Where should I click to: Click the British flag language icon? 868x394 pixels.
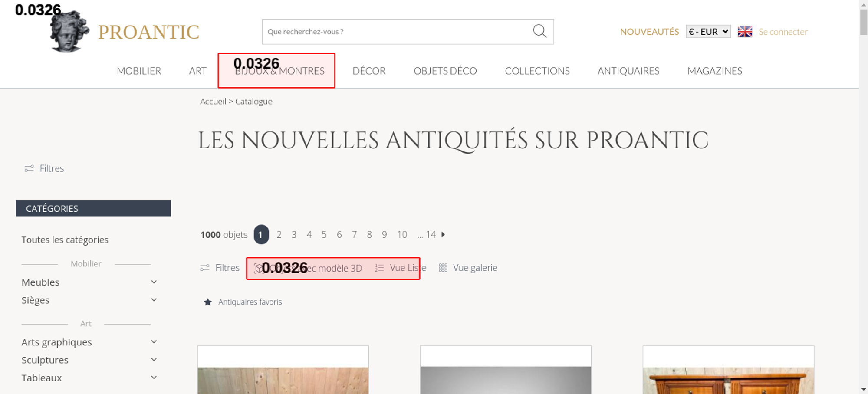click(745, 32)
